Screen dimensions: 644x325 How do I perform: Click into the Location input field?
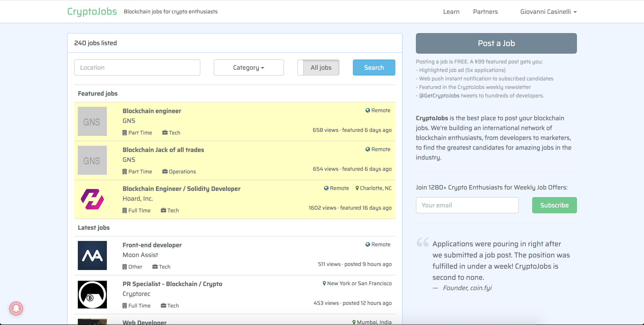click(x=137, y=68)
